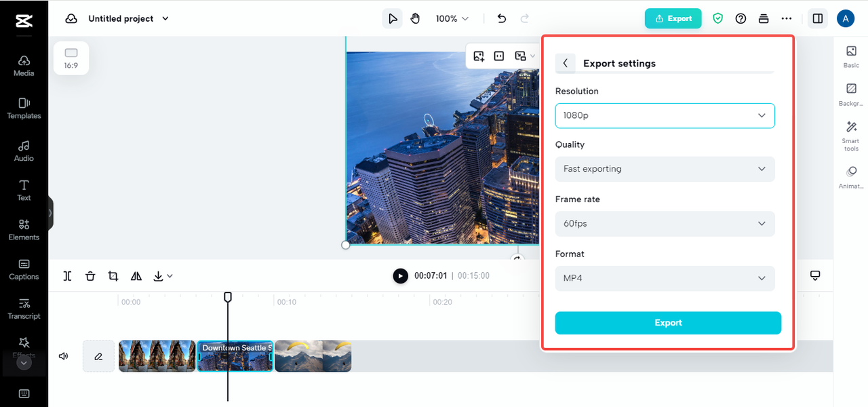Viewport: 868px width, 407px height.
Task: Change the 16:9 aspect ratio
Action: point(71,58)
